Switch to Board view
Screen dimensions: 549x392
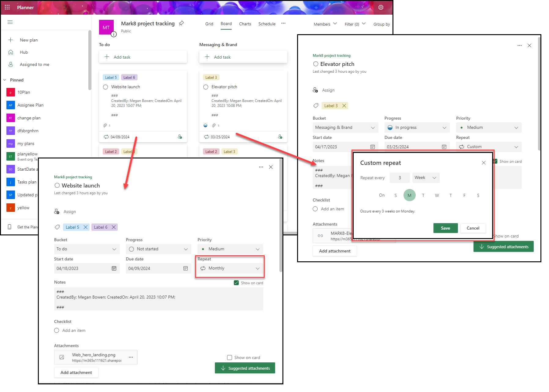point(226,24)
